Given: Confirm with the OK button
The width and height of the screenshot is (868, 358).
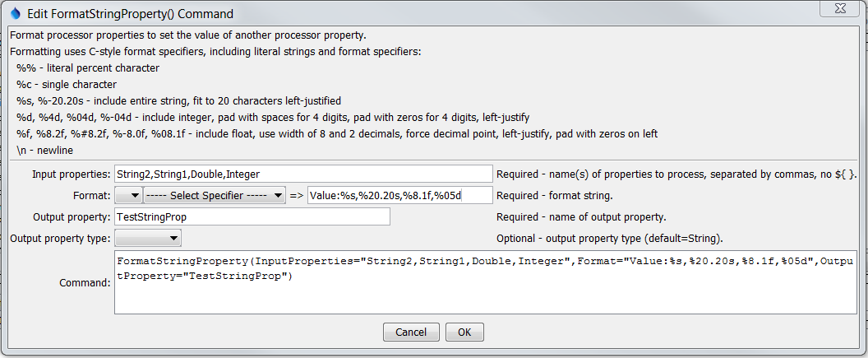Looking at the screenshot, I should click(464, 332).
